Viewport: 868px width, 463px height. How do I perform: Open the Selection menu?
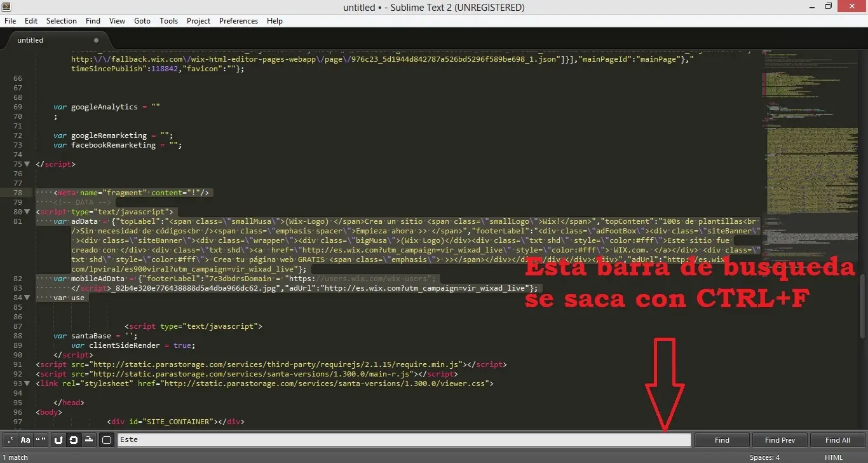pos(62,21)
